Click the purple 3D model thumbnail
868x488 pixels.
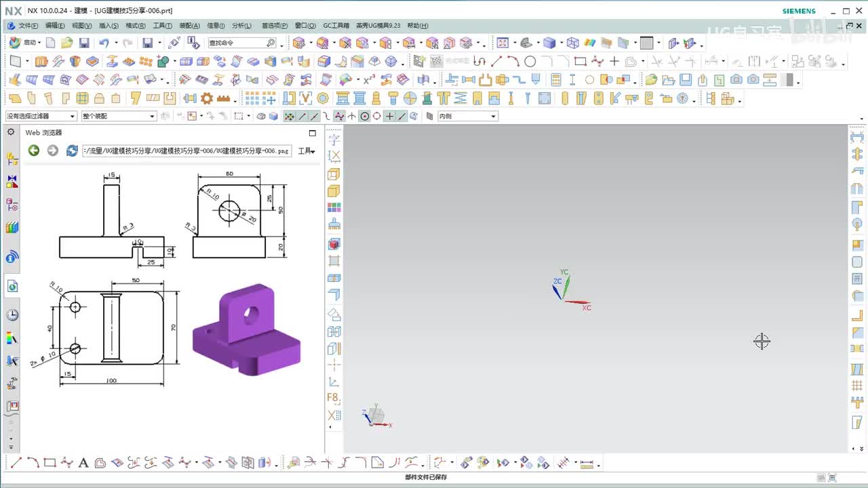247,329
